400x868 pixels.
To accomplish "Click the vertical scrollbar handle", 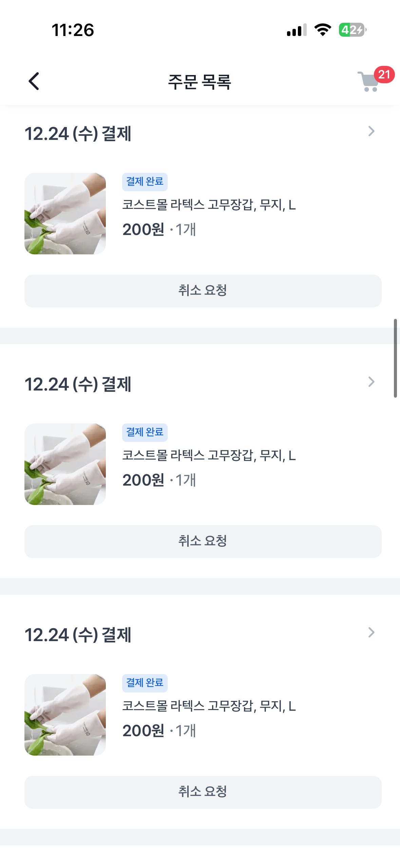I will click(395, 358).
